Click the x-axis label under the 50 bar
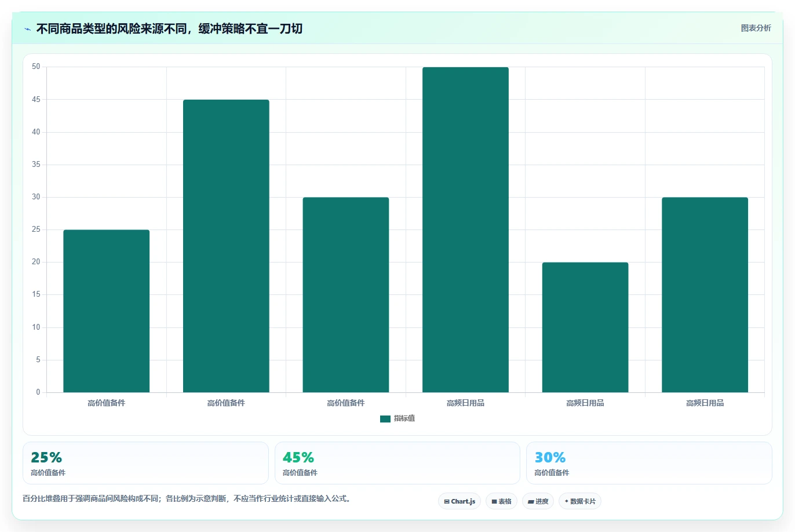 coord(465,403)
